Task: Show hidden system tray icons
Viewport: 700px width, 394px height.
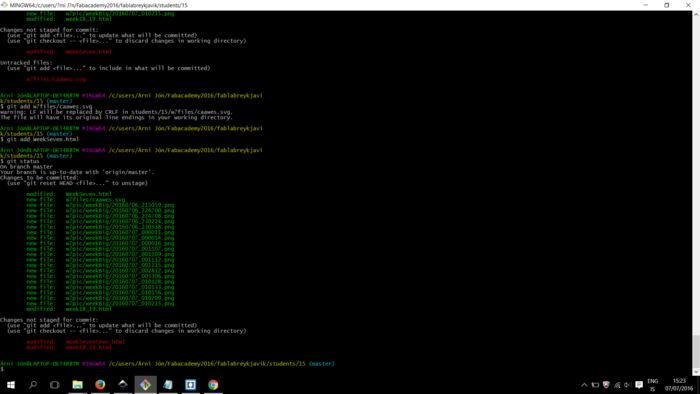Action: tap(584, 385)
